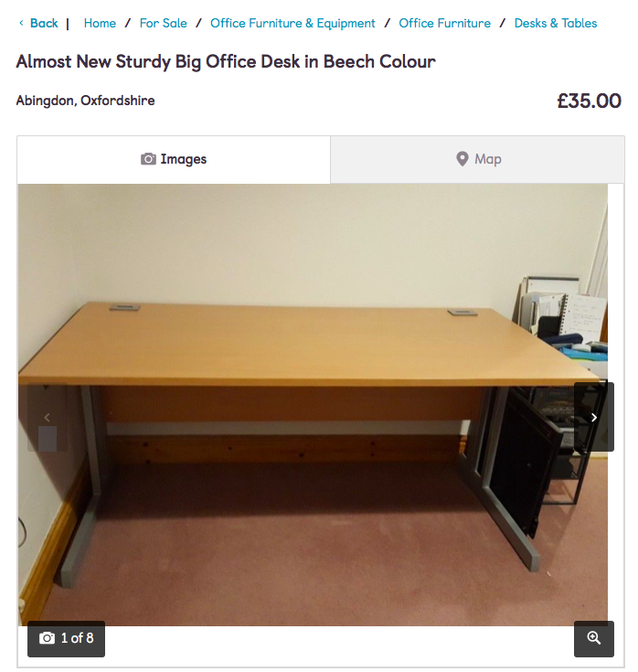Click the camera icon in Images tab
This screenshot has width=638, height=672.
[148, 159]
